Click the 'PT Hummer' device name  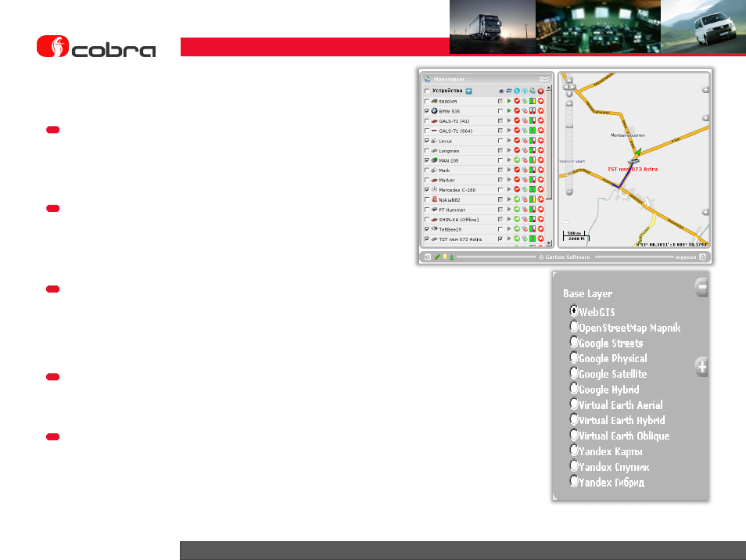[452, 210]
